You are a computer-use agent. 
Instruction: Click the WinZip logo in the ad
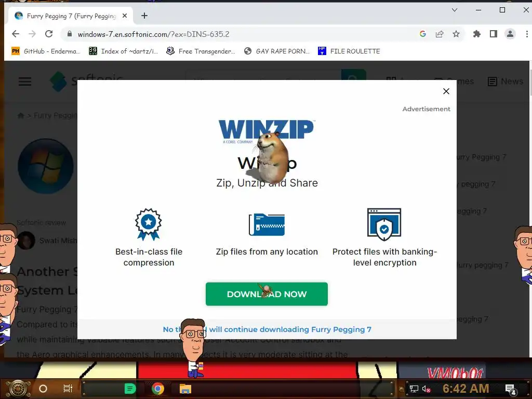point(267,131)
